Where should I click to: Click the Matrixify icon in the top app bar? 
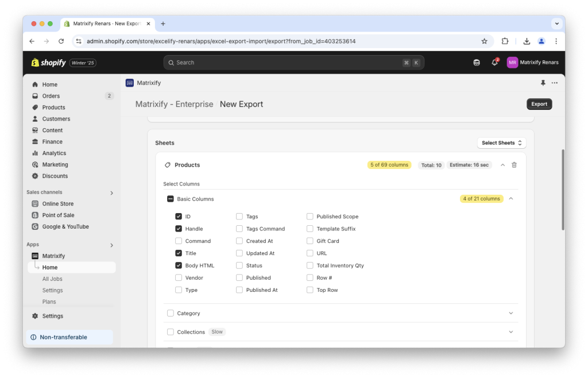tap(129, 83)
